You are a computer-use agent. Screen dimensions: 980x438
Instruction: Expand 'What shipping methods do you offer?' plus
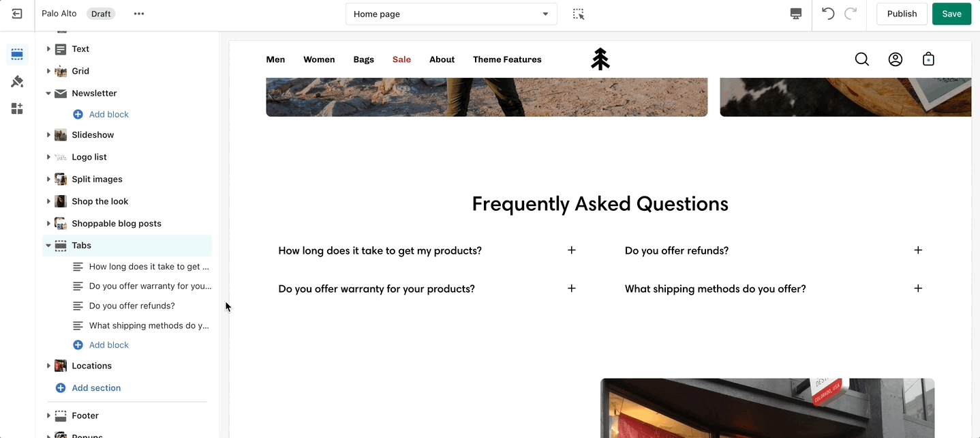(918, 289)
